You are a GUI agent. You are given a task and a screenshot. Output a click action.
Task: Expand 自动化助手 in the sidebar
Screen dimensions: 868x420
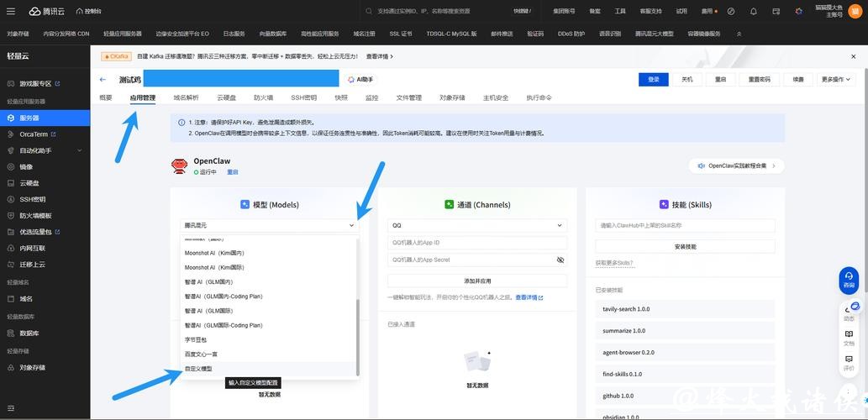pos(35,150)
